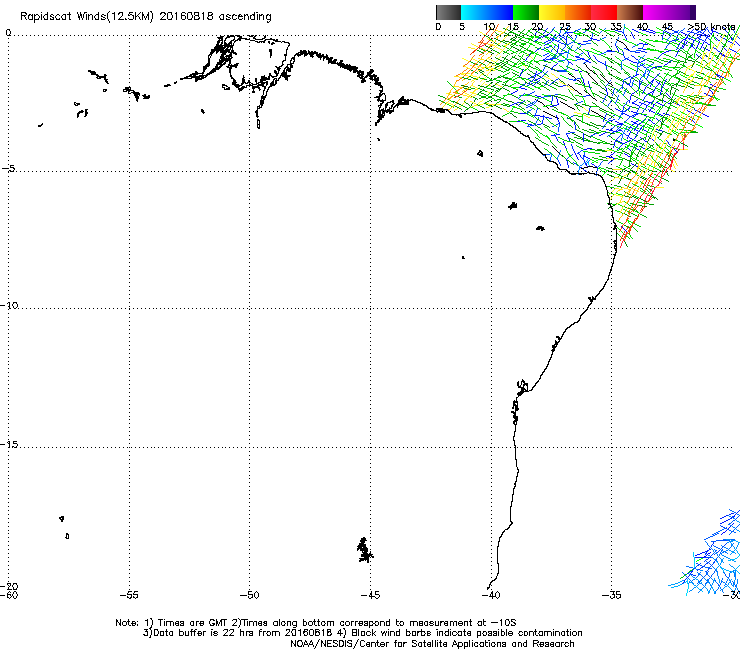Click the title "Rapidscat Winds(12.5KM) 20160818 ascending"
Viewport: 740px width, 650px height.
(146, 16)
